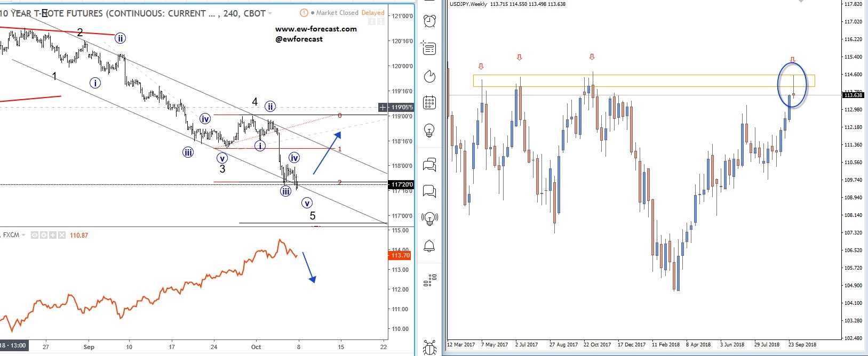This screenshot has height=356, width=868.
Task: Open settings gear for the FXCM indicator
Action: click(x=44, y=235)
